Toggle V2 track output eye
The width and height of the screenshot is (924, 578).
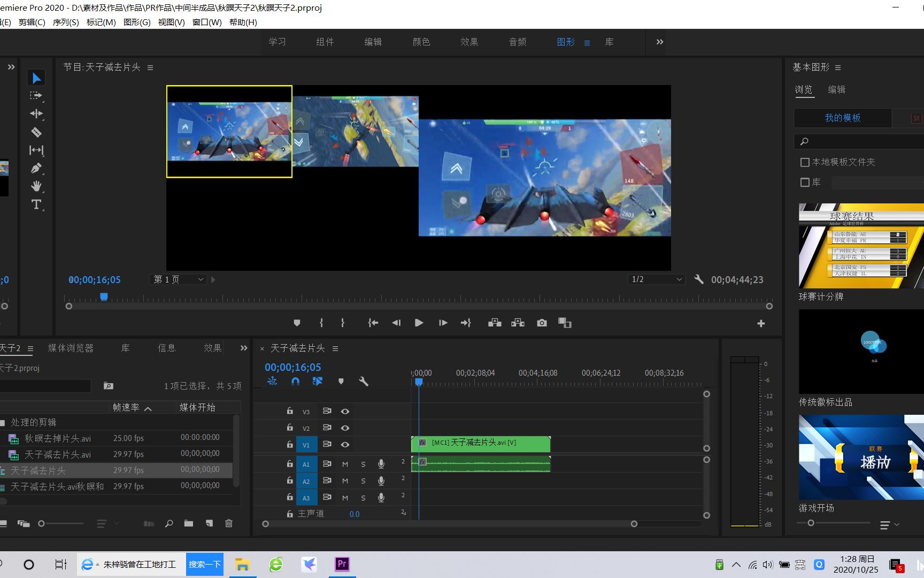tap(345, 428)
